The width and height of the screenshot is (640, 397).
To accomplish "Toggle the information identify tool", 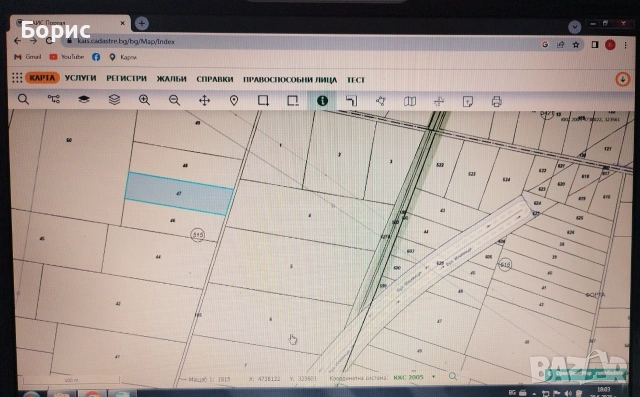I will pyautogui.click(x=322, y=101).
